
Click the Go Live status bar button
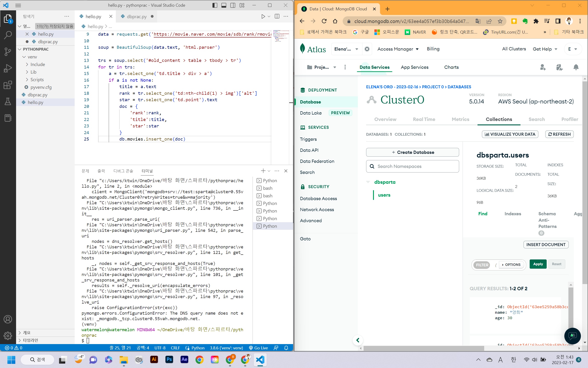[258, 348]
